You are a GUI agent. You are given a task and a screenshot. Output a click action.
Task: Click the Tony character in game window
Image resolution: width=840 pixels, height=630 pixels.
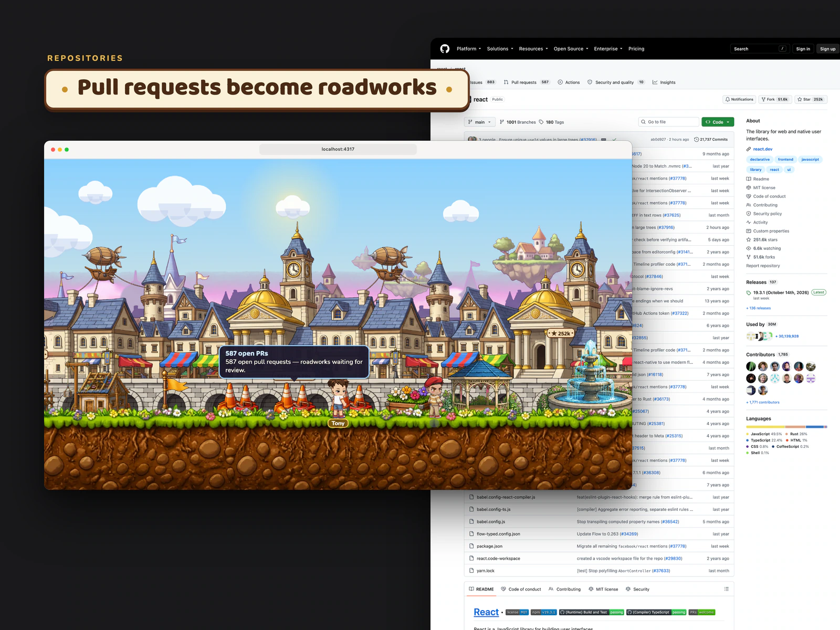click(338, 398)
